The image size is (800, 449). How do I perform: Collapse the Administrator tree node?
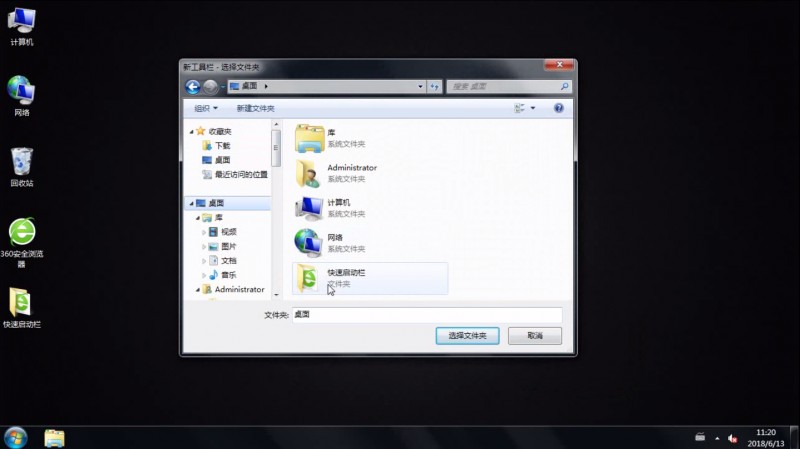[197, 289]
